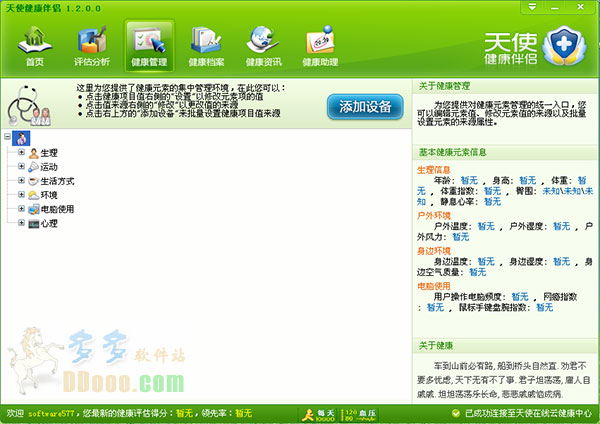
Task: Click 已成功连接至天使在线云健康中心 status text
Action: [x=528, y=413]
